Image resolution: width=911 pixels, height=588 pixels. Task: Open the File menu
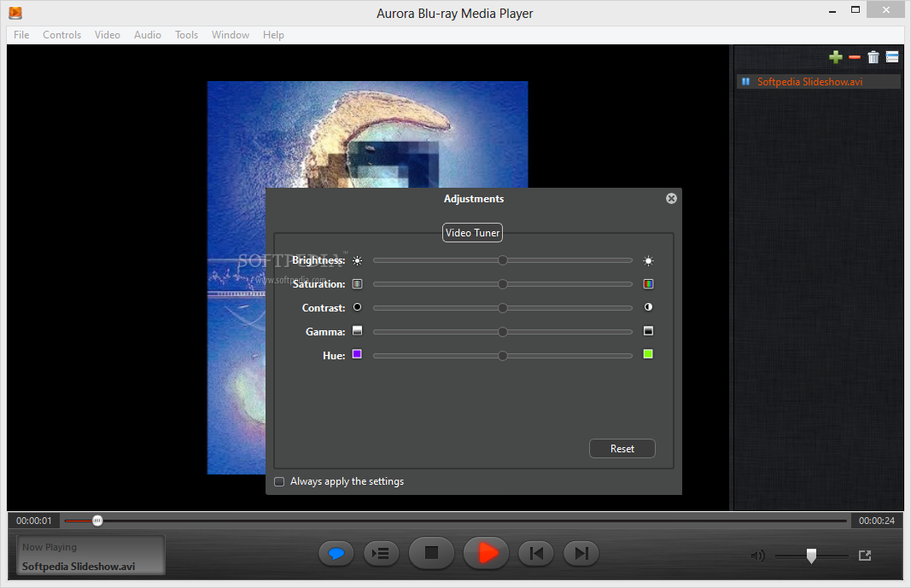tap(21, 35)
